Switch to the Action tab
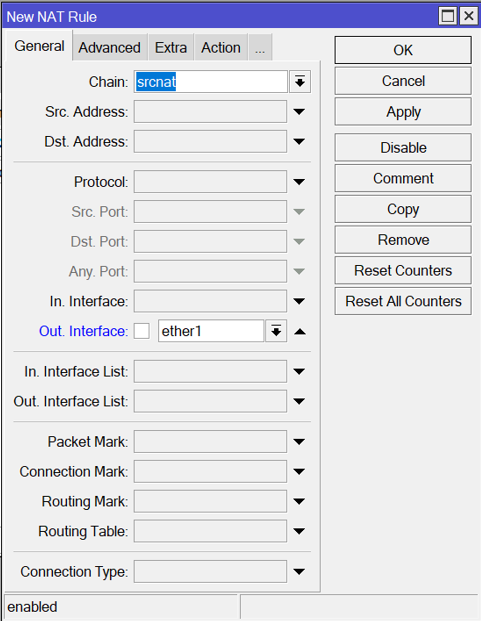The width and height of the screenshot is (481, 621). [x=221, y=48]
